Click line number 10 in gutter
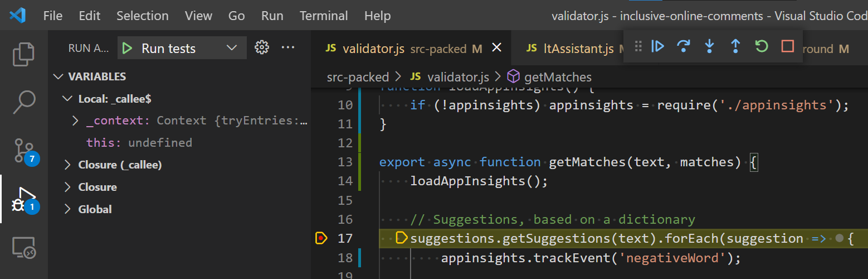 [x=345, y=105]
